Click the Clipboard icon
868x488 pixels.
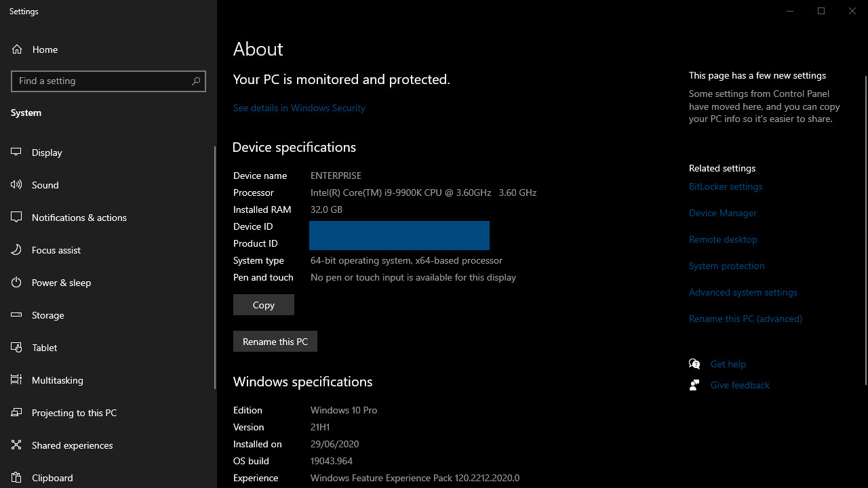16,478
